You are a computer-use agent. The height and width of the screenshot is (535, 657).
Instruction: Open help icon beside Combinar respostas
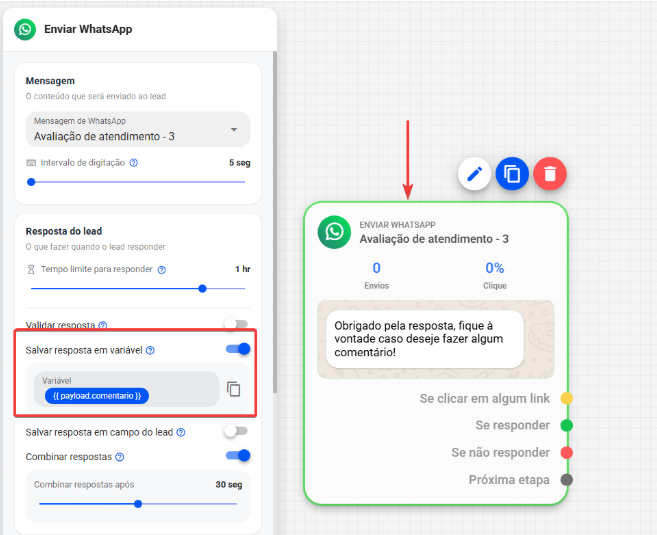119,457
